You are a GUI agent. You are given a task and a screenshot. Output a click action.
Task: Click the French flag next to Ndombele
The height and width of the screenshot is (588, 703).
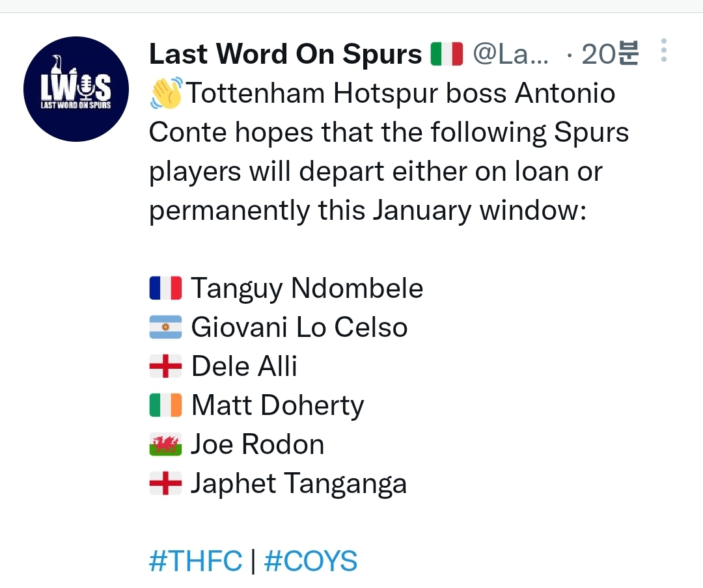pyautogui.click(x=165, y=289)
